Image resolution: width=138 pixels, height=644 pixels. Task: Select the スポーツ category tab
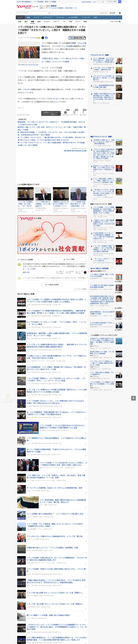click(56, 21)
